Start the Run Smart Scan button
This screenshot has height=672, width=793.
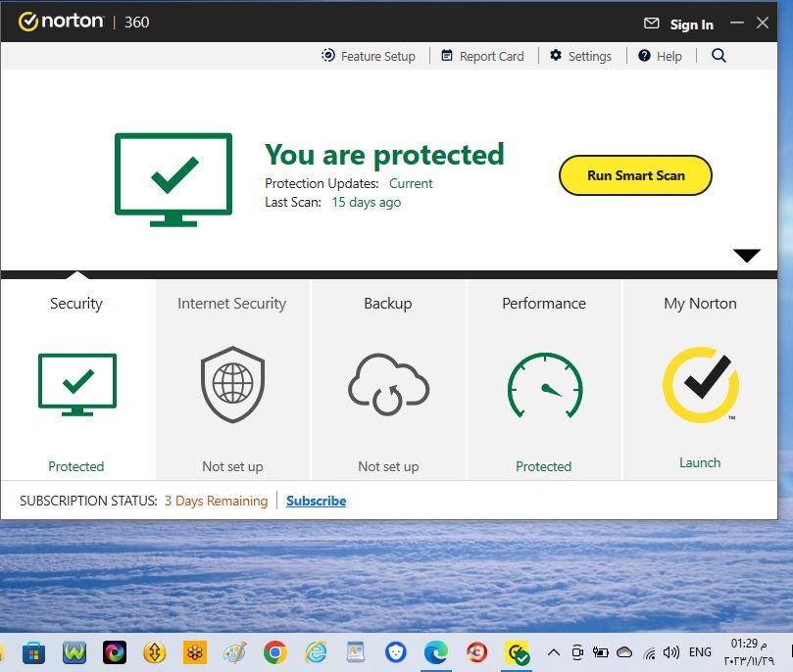[635, 175]
